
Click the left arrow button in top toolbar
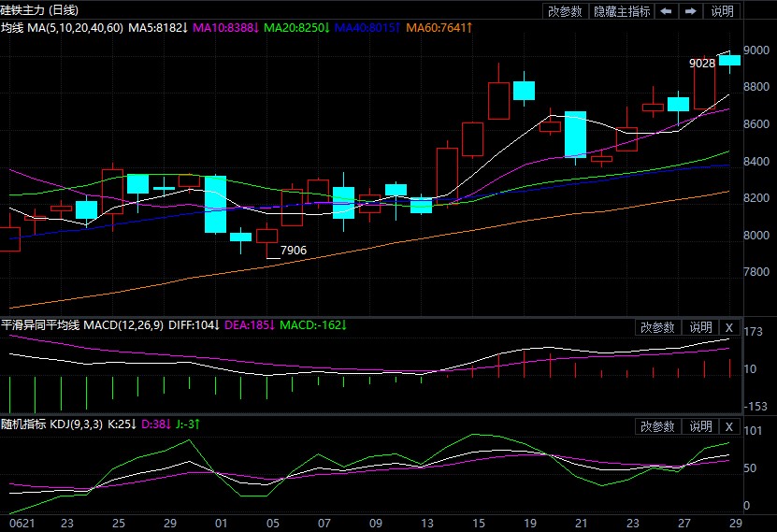point(666,11)
